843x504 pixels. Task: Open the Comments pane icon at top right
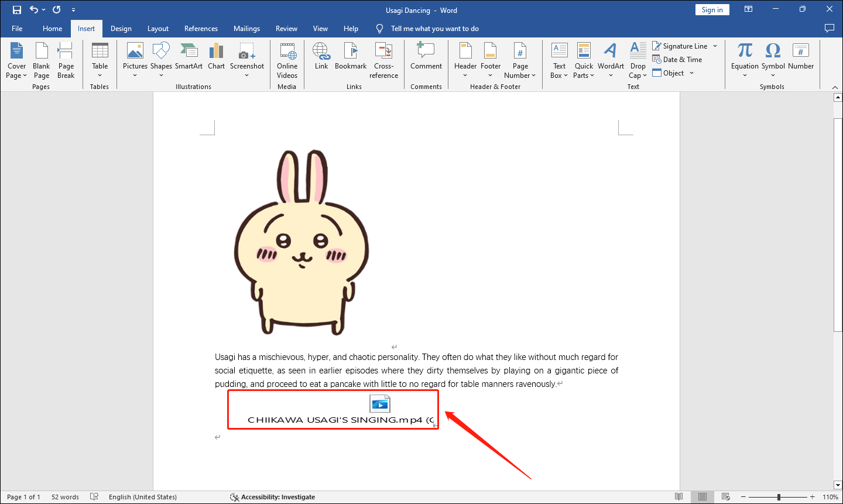(x=829, y=28)
